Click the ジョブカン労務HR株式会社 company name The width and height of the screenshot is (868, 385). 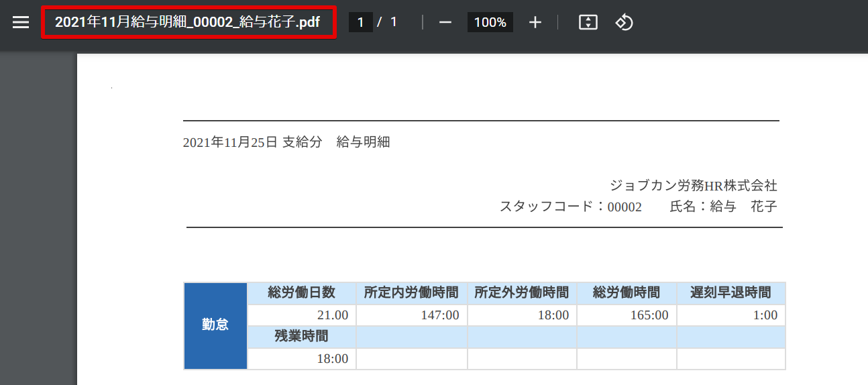coord(693,185)
